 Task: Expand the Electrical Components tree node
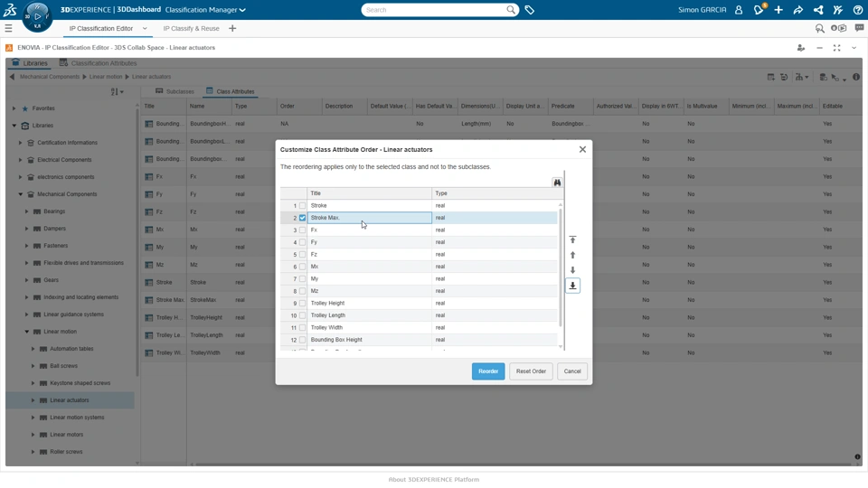coord(21,160)
